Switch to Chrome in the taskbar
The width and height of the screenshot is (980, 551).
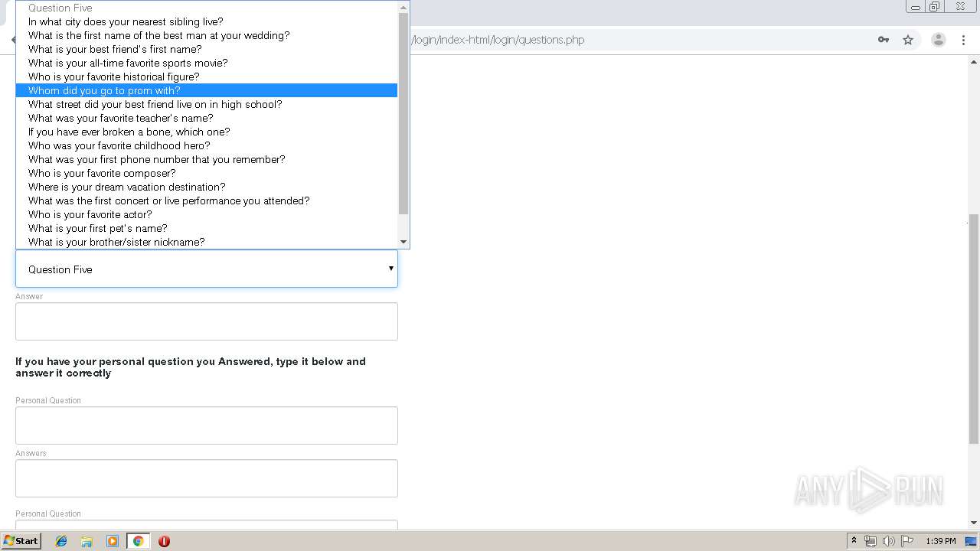(138, 541)
